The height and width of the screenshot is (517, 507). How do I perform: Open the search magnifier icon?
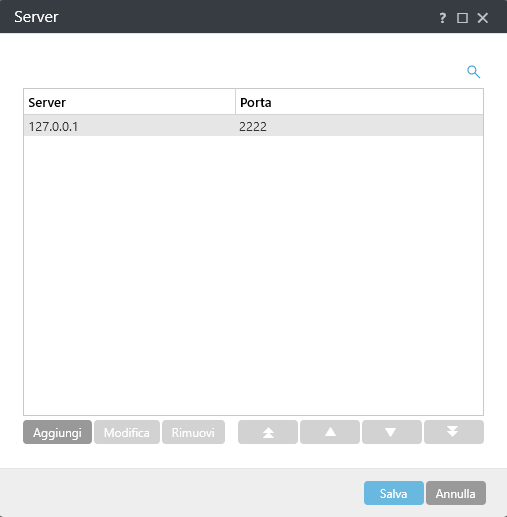473,72
